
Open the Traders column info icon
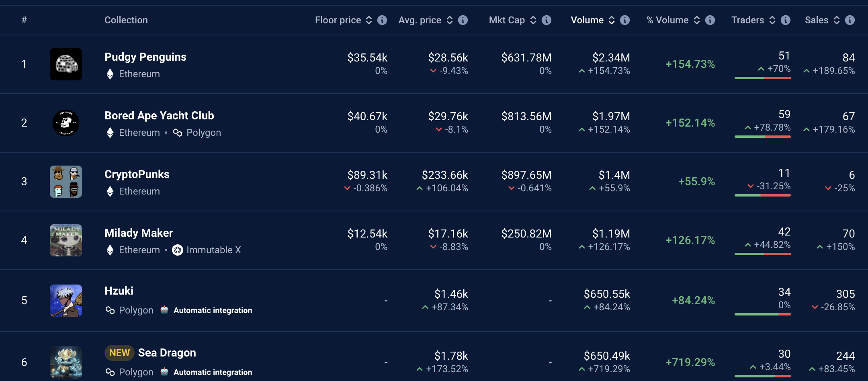point(786,20)
